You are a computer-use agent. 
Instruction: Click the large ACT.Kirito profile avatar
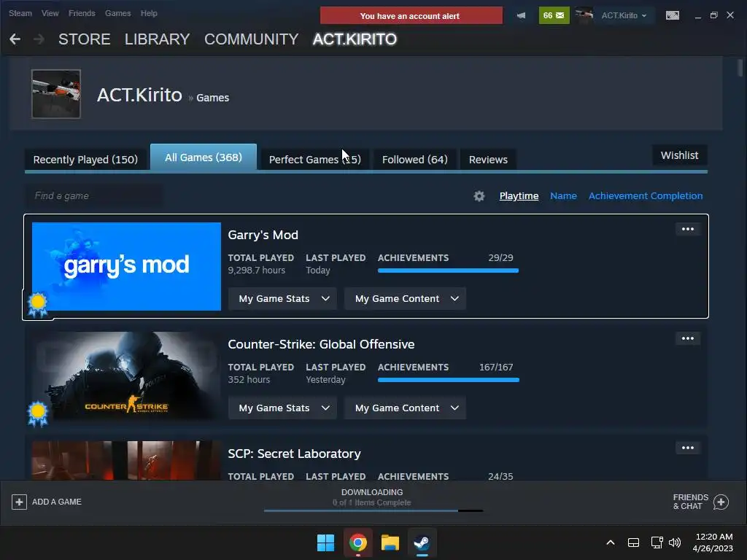(x=56, y=94)
